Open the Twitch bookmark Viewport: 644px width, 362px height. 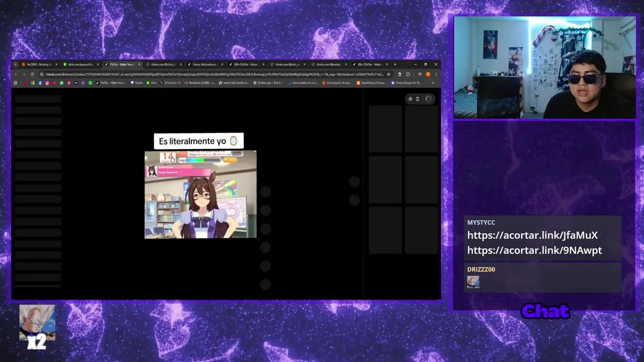coord(137,82)
